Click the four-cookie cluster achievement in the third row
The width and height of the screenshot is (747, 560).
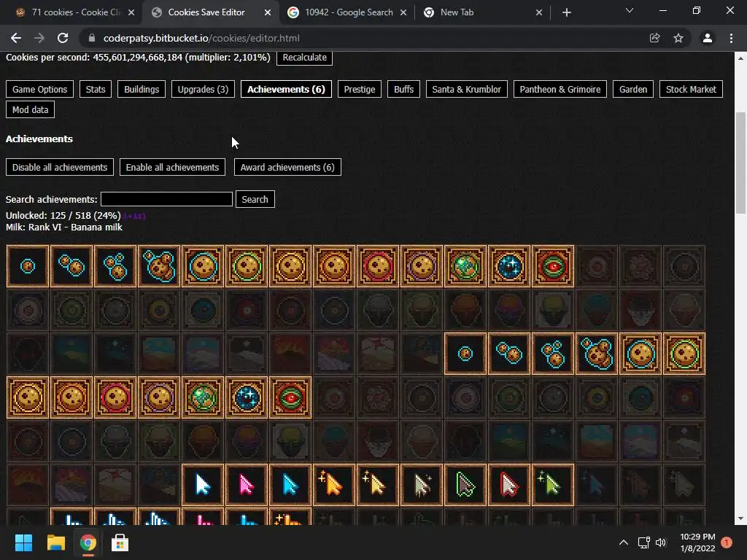pyautogui.click(x=597, y=354)
